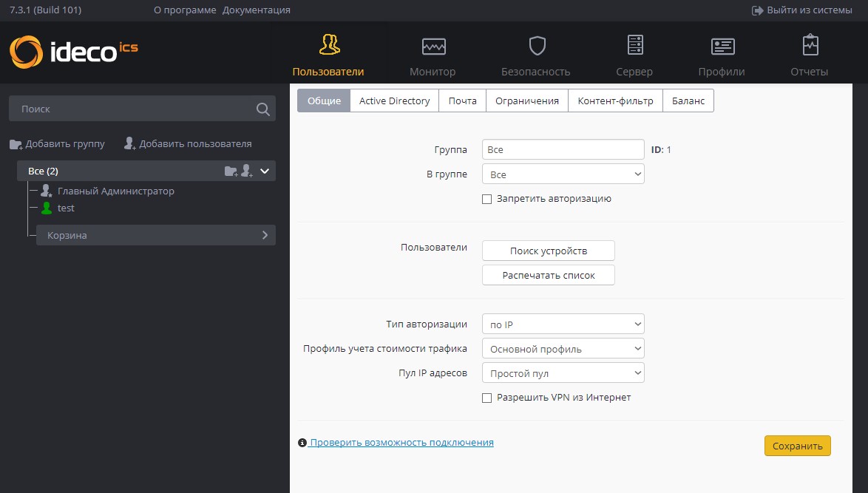Open the Server section icon
The height and width of the screenshot is (493, 868).
(635, 46)
